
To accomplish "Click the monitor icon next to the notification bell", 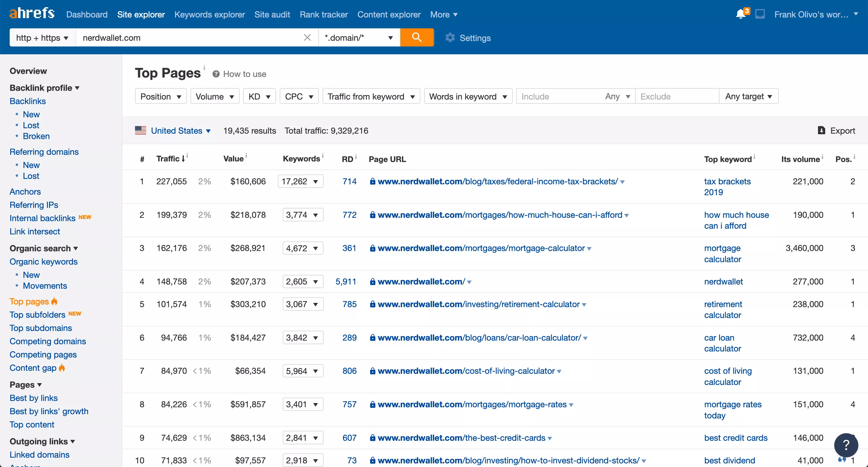I will [x=760, y=14].
